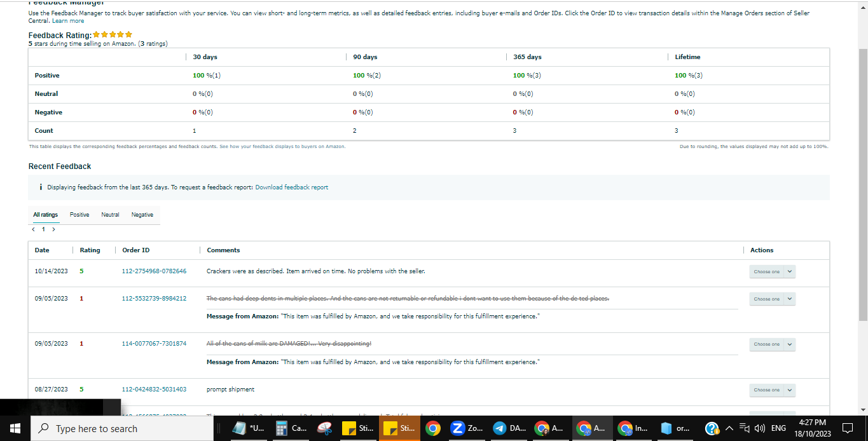Open order 114-0077067-7301874
This screenshot has height=441, width=868.
click(155, 344)
